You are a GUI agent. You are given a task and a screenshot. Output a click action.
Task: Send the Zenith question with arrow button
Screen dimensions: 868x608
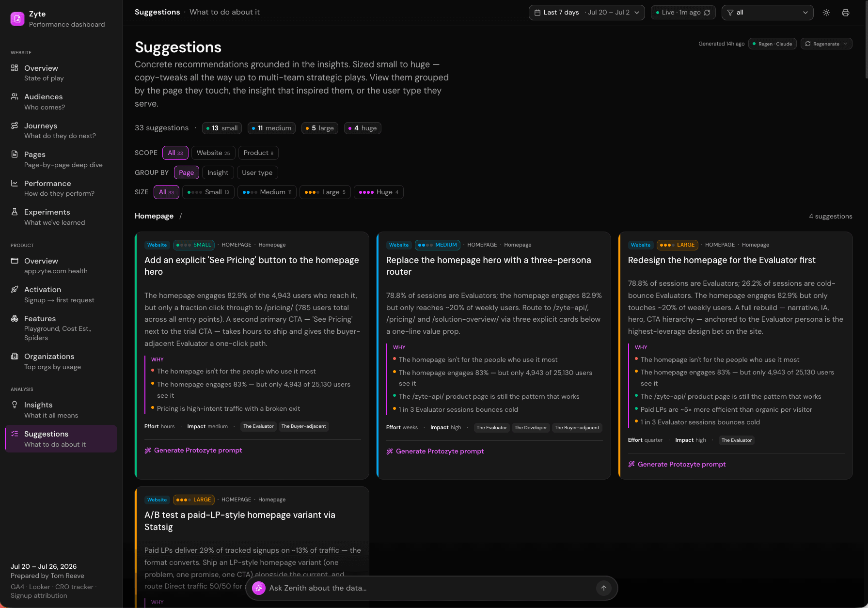pos(604,588)
